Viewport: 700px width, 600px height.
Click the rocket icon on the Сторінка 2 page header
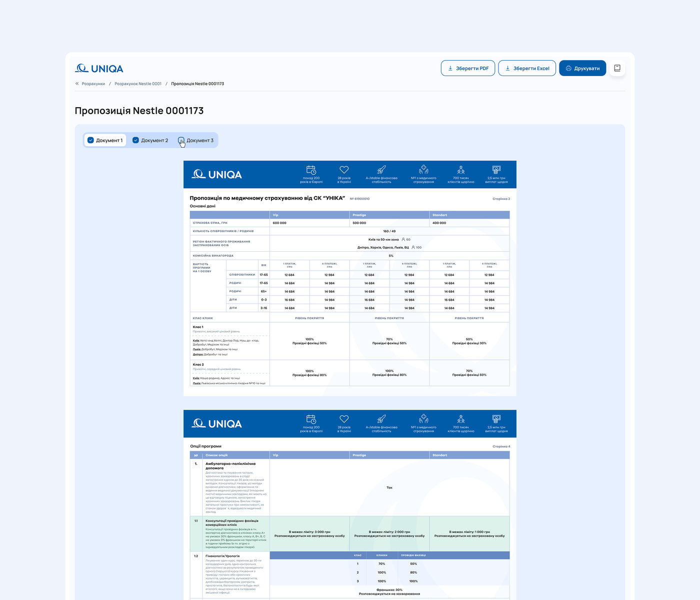(381, 170)
